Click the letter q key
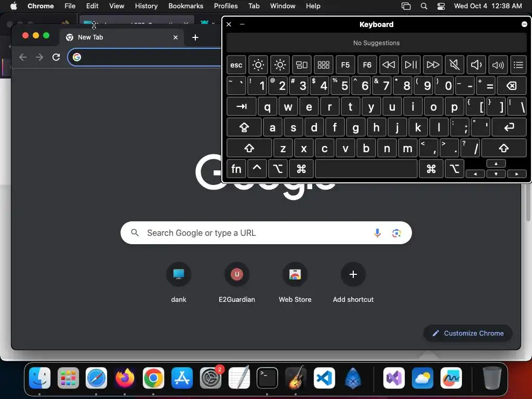 click(268, 107)
